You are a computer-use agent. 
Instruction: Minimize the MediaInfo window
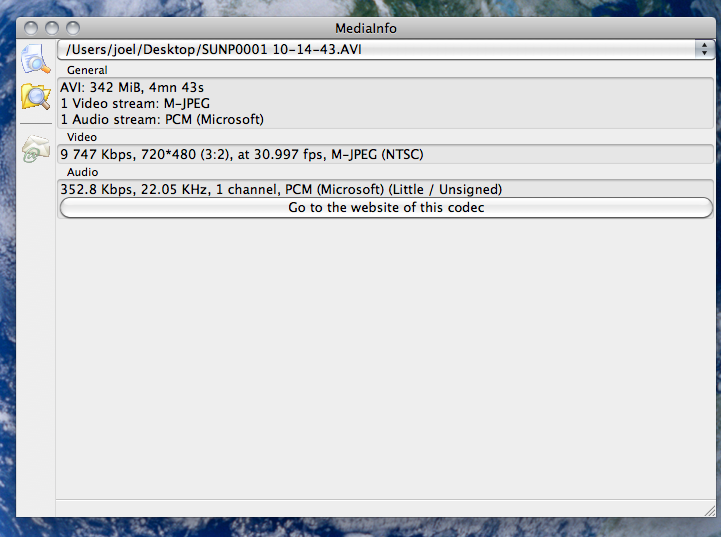(x=52, y=28)
